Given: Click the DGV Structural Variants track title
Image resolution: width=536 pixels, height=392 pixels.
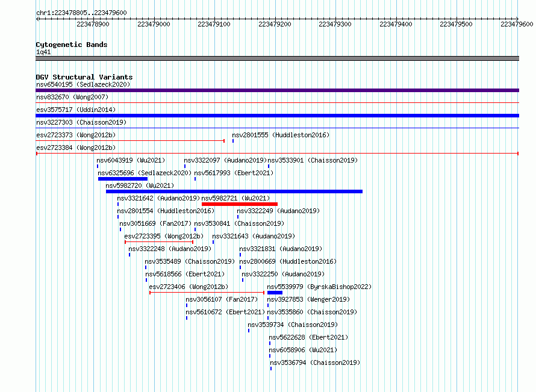Looking at the screenshot, I should pyautogui.click(x=84, y=77).
